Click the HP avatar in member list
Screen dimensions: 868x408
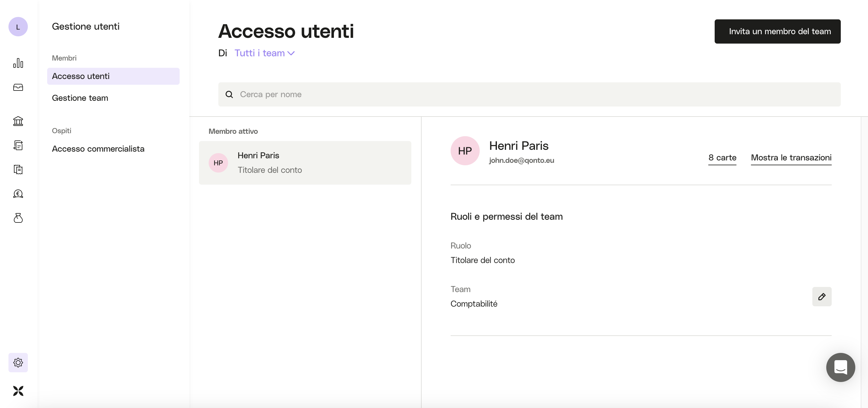tap(218, 163)
